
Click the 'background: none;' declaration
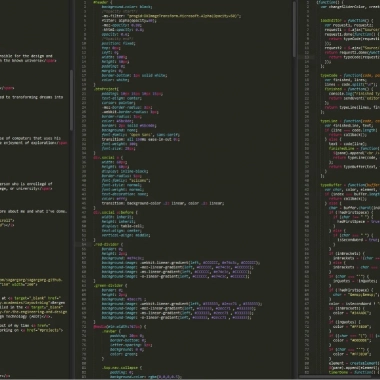tap(120, 130)
